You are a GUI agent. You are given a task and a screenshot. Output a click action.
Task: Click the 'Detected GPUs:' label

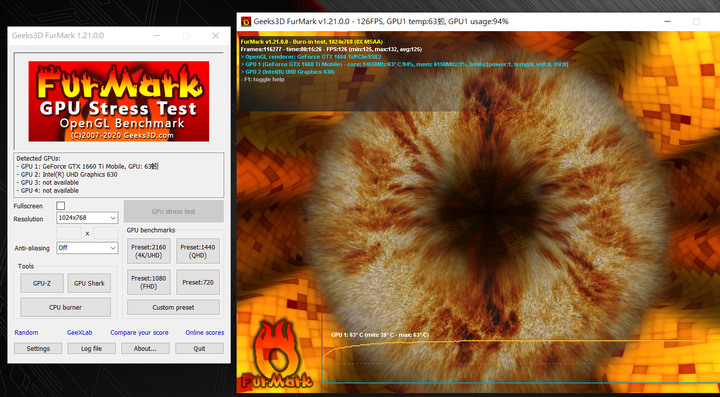pos(38,158)
